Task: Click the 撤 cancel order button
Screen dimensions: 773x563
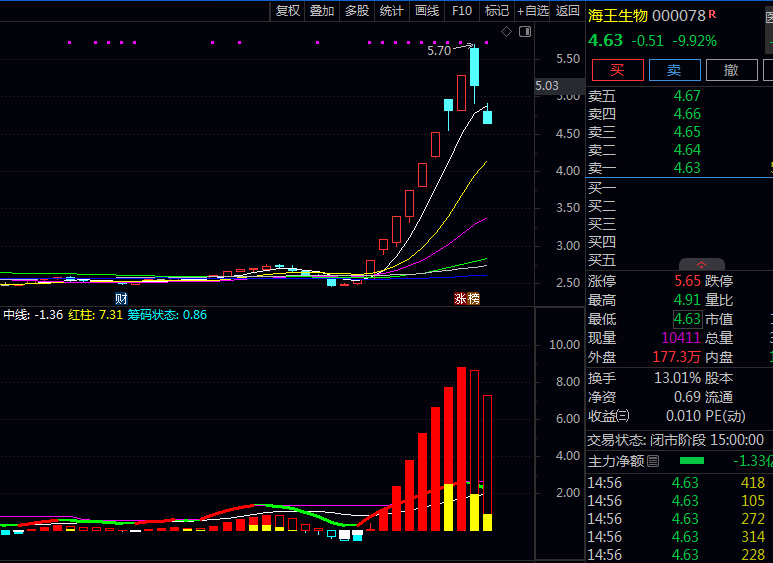Action: tap(731, 70)
